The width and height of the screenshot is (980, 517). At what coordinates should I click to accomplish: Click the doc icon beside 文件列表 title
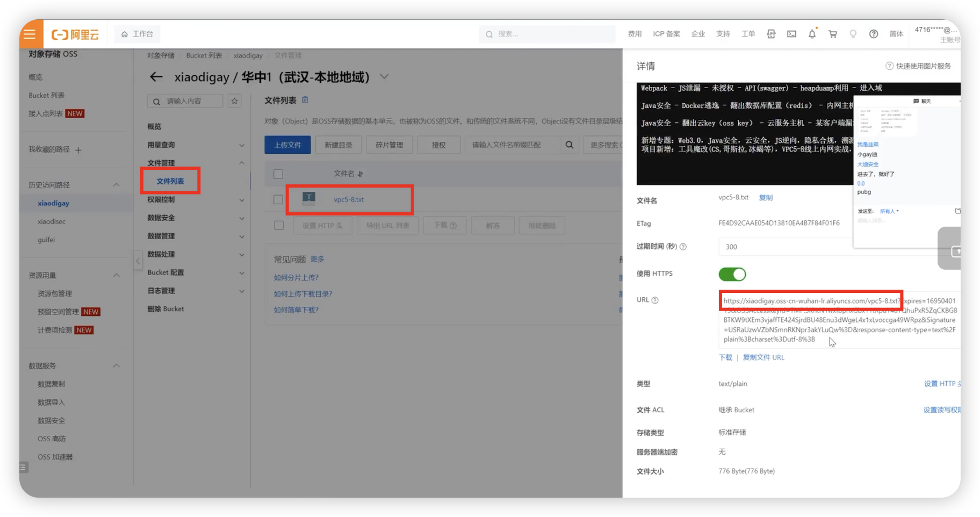point(305,100)
